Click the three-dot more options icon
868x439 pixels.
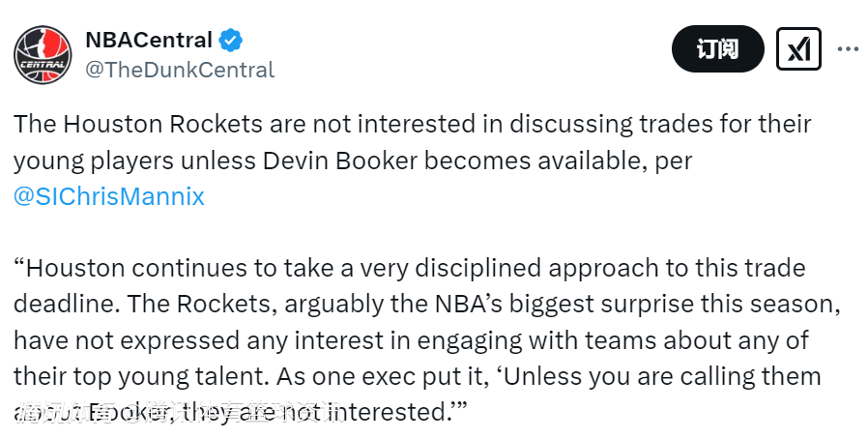(x=847, y=48)
